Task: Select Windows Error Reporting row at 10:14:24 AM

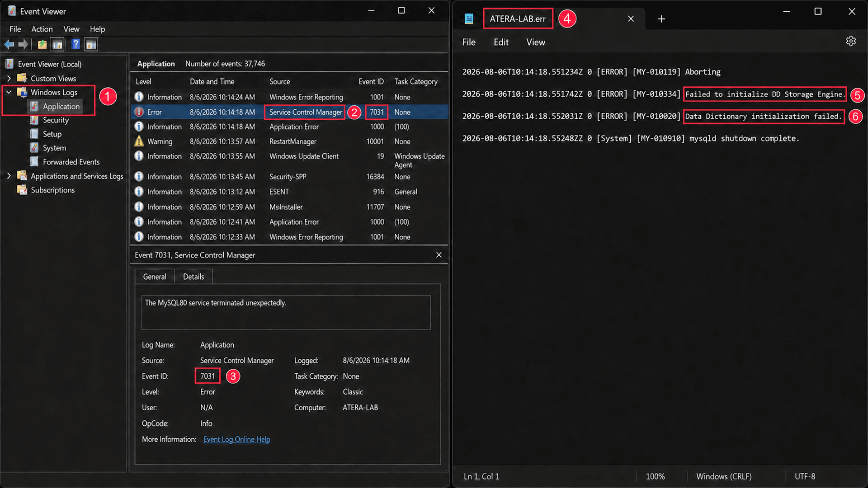Action: point(289,97)
